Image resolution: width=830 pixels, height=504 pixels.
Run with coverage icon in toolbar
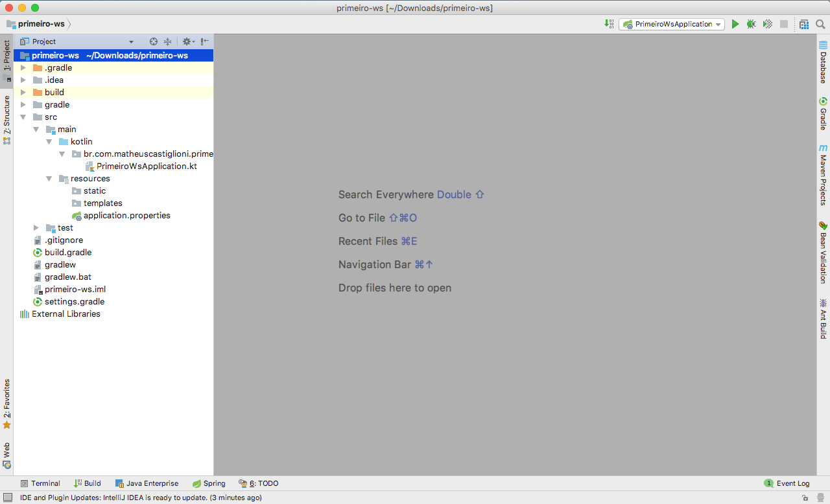click(x=768, y=24)
